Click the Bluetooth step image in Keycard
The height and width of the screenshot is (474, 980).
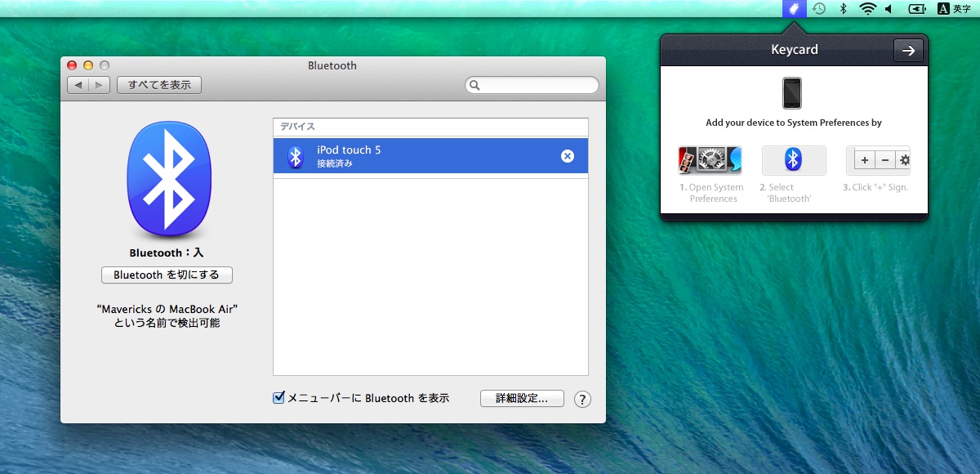tap(794, 160)
